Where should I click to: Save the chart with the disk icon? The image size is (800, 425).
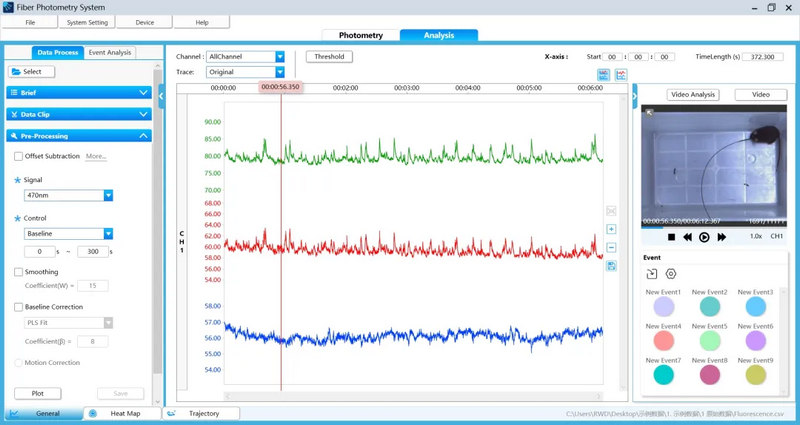coord(611,266)
